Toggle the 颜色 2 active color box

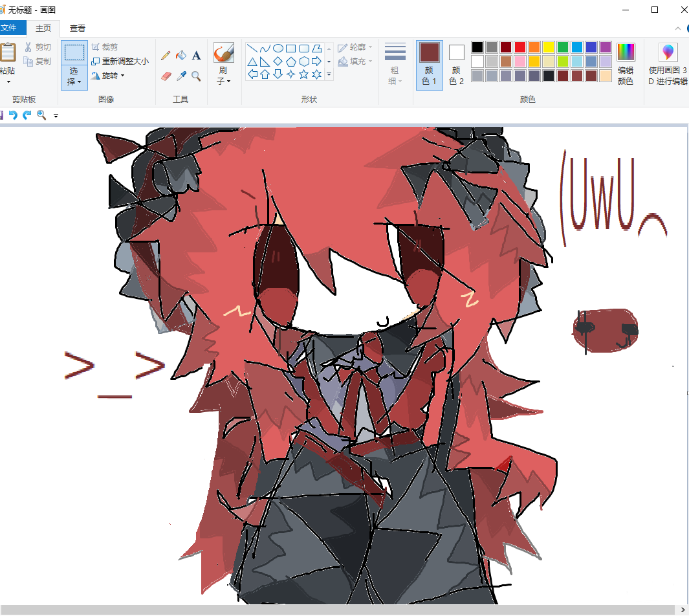[457, 65]
